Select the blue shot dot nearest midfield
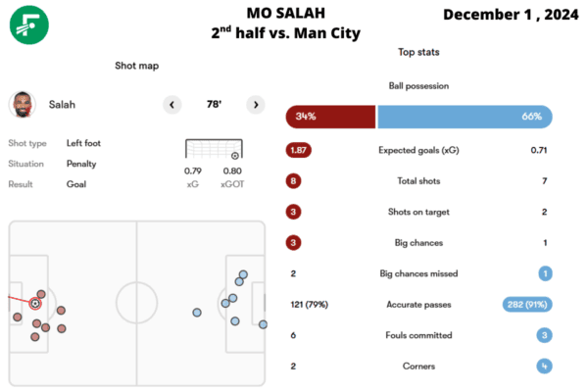The height and width of the screenshot is (392, 588). coord(197,313)
